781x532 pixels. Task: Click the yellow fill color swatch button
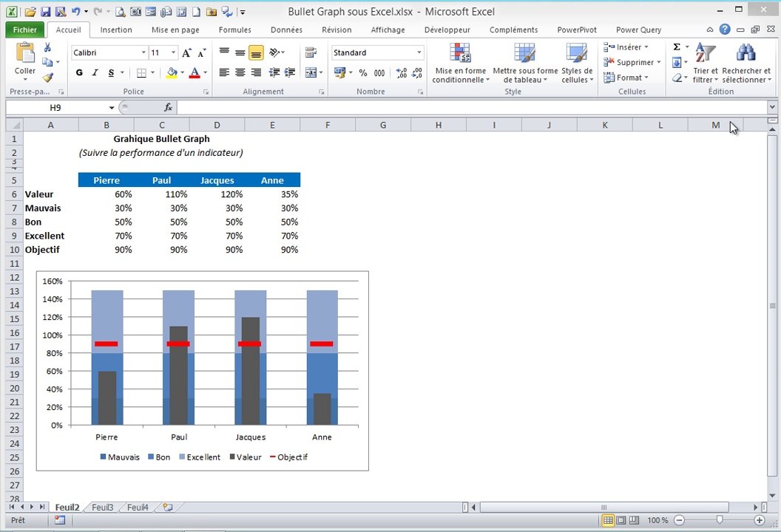[172, 72]
